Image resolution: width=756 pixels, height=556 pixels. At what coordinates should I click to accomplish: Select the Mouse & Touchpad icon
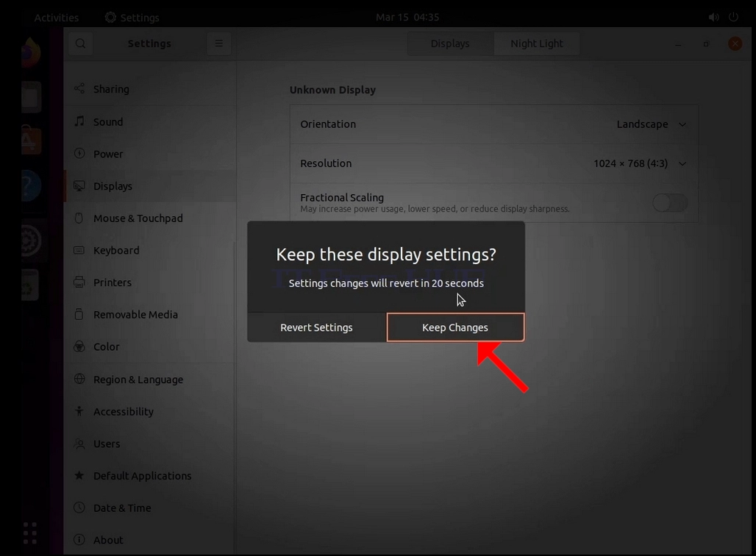79,218
